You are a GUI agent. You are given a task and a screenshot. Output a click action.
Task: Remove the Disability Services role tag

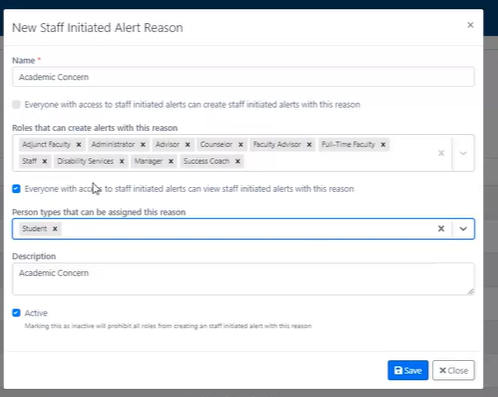(122, 161)
